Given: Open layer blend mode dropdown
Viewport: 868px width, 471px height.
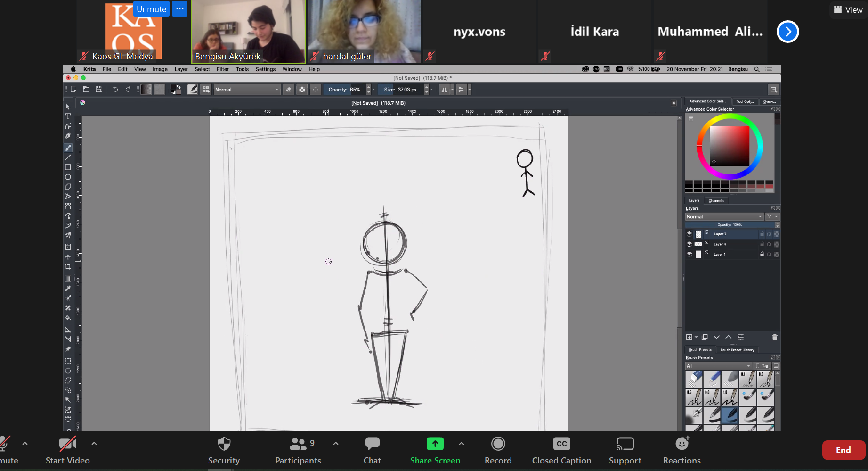Looking at the screenshot, I should coord(724,217).
